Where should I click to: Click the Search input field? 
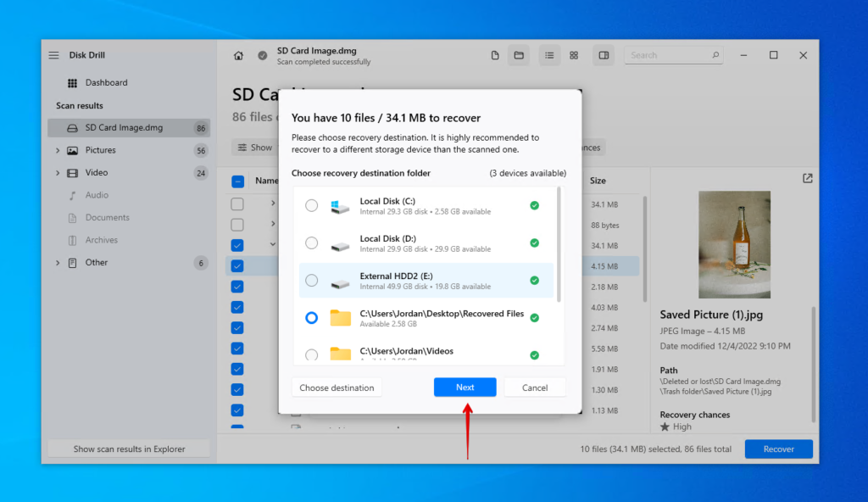[670, 55]
